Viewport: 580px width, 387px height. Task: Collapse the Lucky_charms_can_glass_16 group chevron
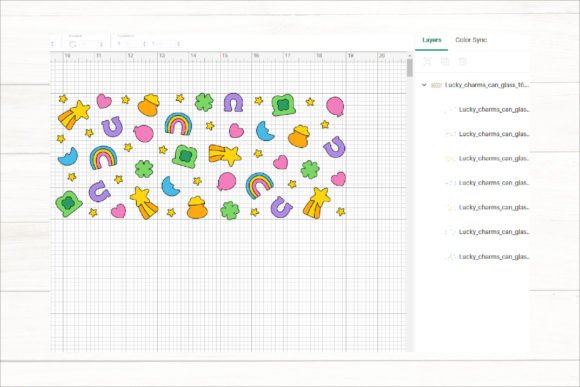click(x=424, y=85)
